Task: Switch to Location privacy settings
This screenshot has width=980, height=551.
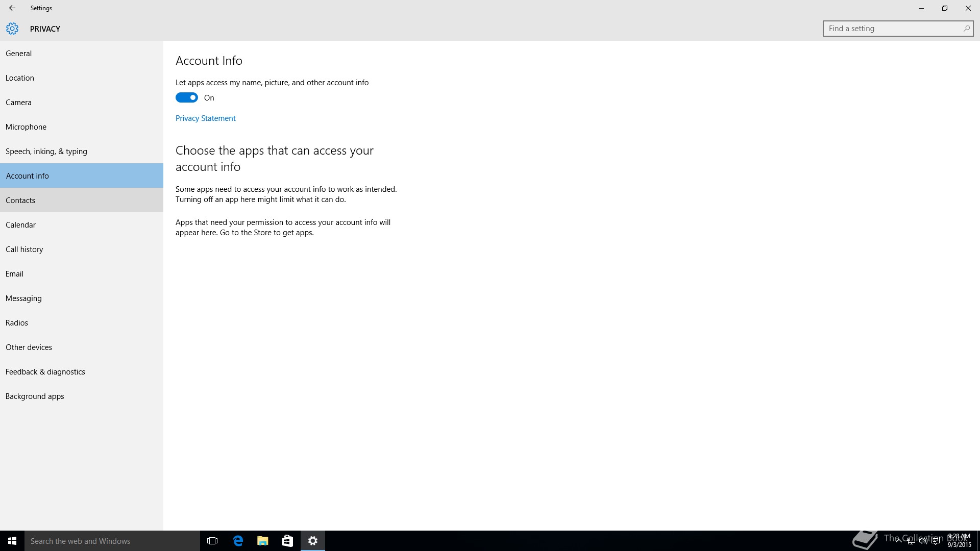Action: pos(20,78)
